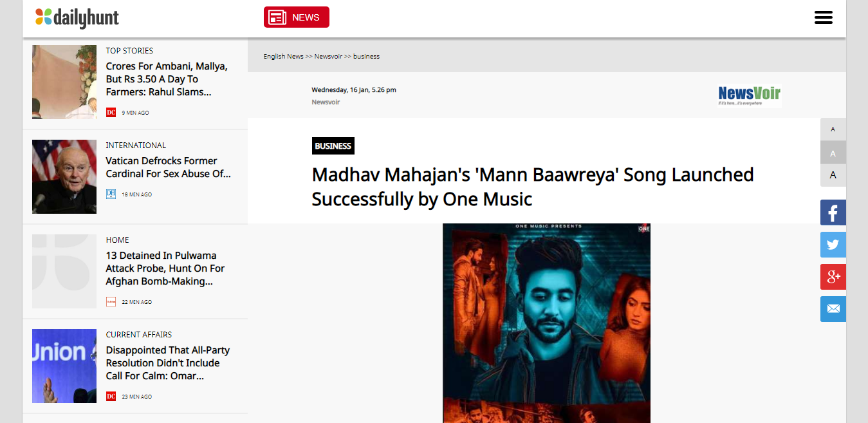Image resolution: width=868 pixels, height=423 pixels.
Task: Click the Union story thumbnail
Action: [64, 366]
